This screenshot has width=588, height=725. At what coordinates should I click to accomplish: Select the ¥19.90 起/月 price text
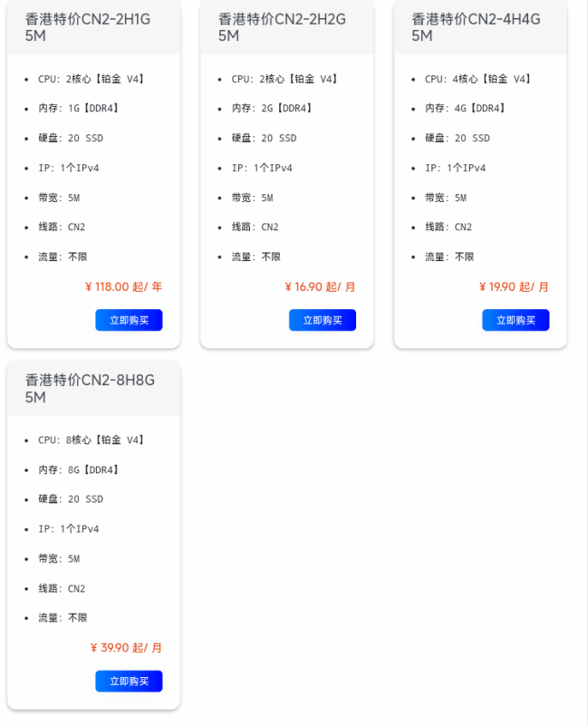click(x=514, y=286)
